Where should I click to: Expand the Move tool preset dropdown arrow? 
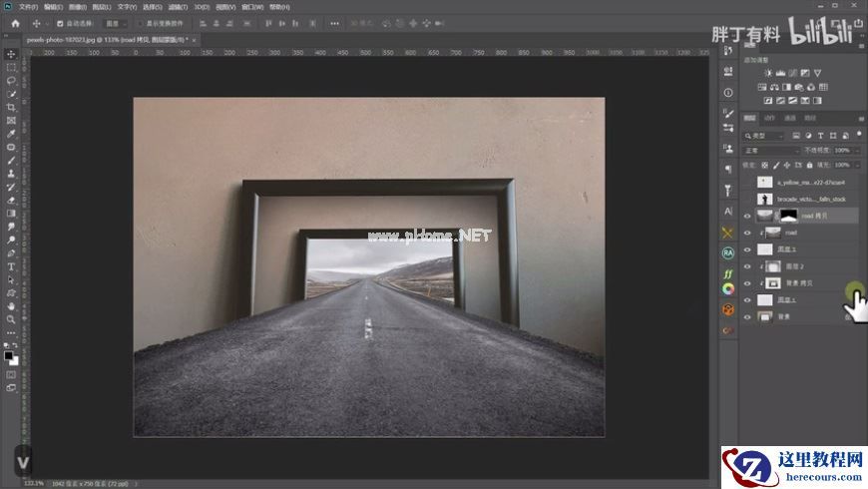(47, 24)
